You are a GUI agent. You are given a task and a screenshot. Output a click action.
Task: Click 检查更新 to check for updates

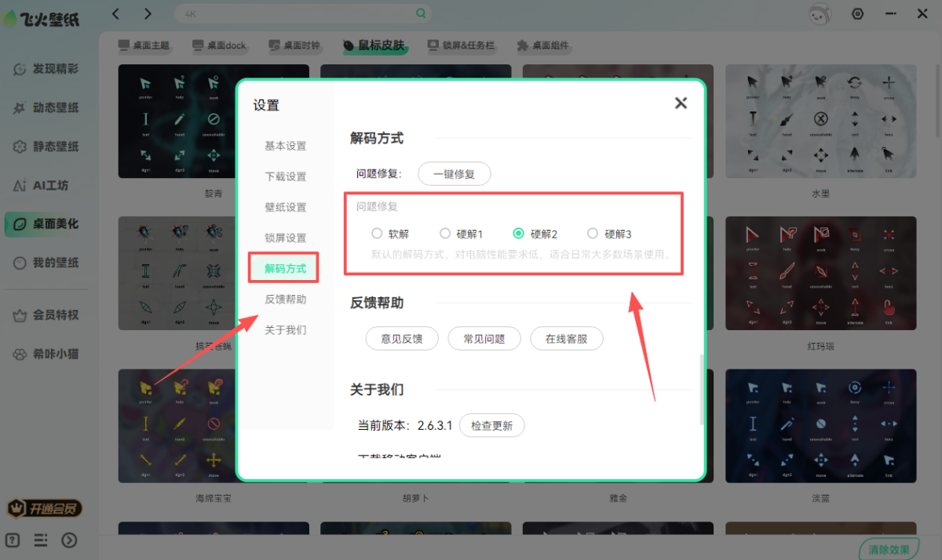[491, 426]
